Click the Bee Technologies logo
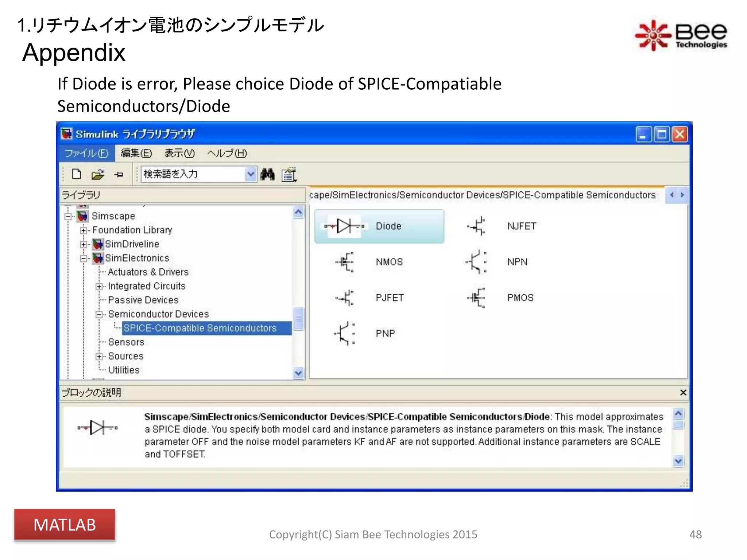 [x=681, y=35]
